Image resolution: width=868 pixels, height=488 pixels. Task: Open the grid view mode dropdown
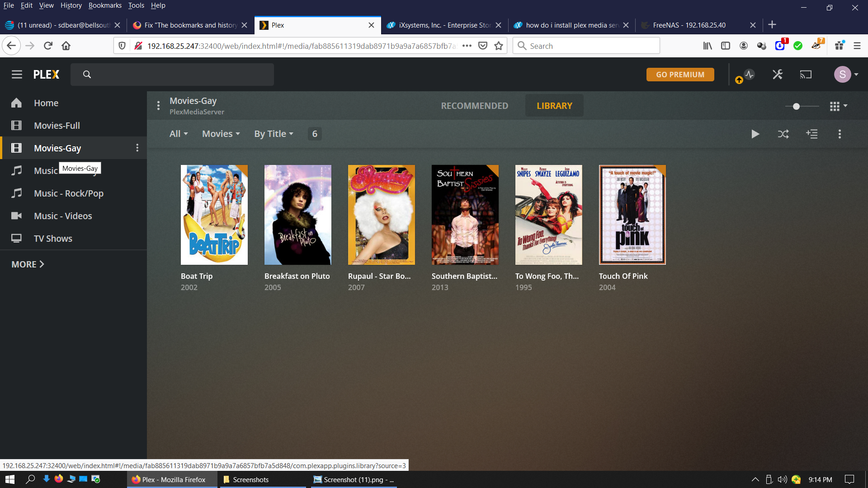click(839, 106)
